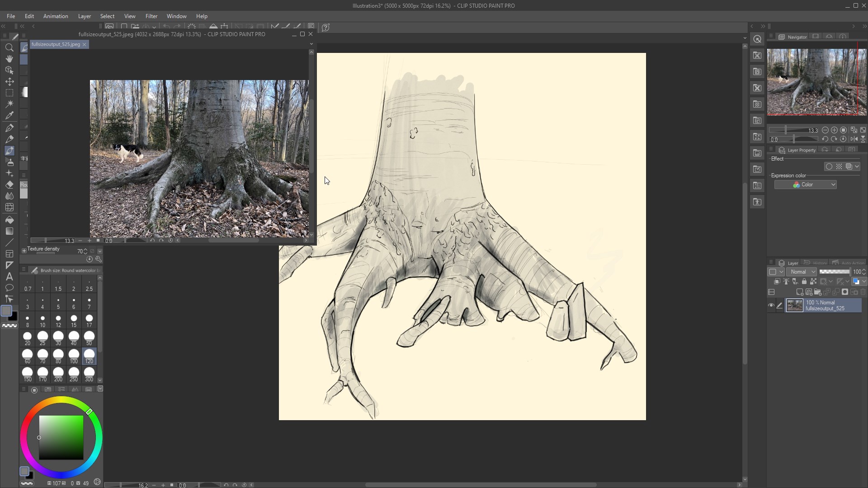Click the Border effect circle icon
Image resolution: width=868 pixels, height=488 pixels.
829,166
